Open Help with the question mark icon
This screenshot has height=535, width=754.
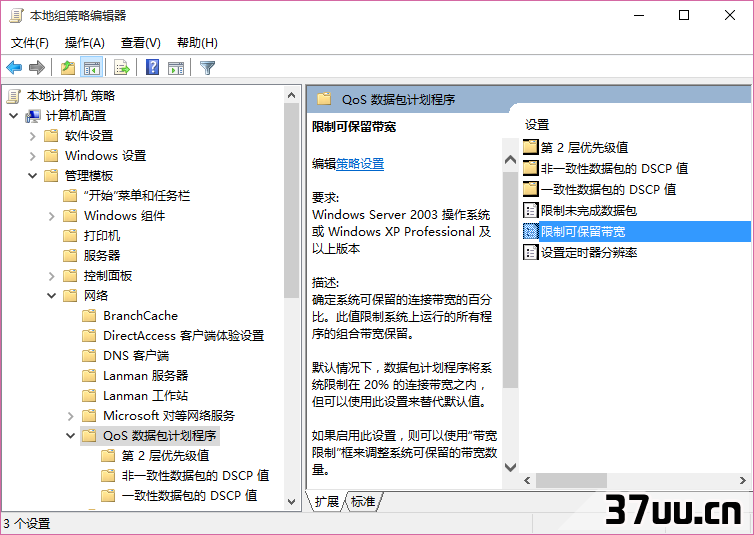(152, 67)
